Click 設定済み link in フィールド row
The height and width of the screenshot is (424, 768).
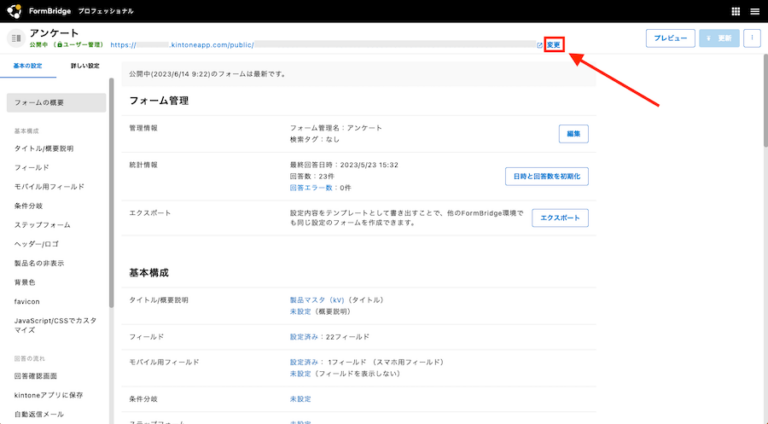(303, 337)
